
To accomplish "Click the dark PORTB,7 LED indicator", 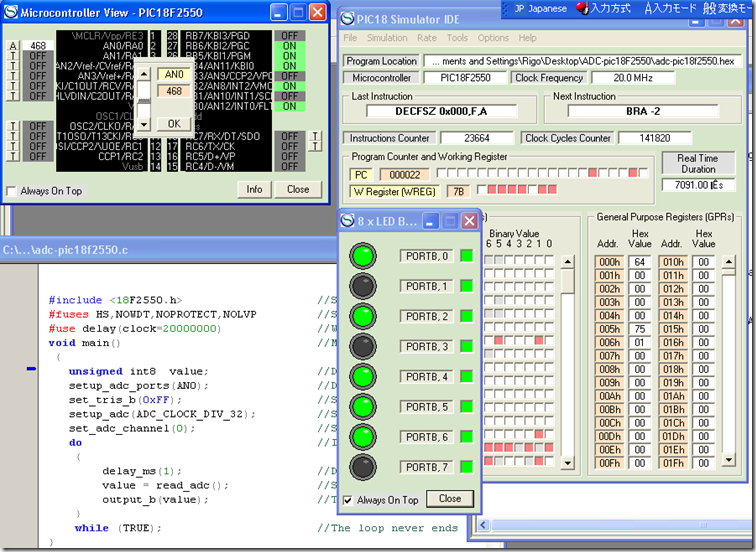I will 364,467.
